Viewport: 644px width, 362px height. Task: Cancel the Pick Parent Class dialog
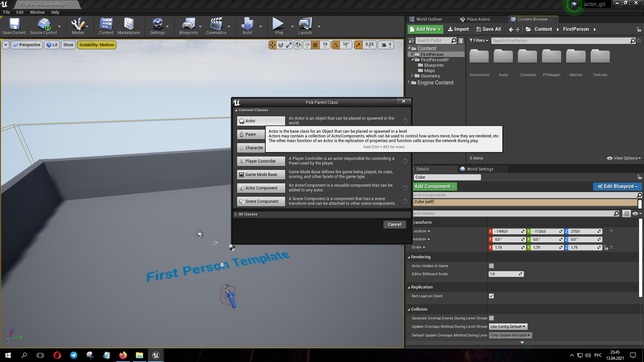tap(394, 224)
